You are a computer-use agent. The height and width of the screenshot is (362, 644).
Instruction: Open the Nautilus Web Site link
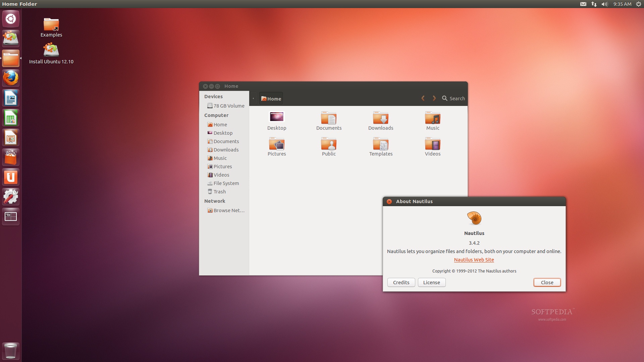pos(474,260)
